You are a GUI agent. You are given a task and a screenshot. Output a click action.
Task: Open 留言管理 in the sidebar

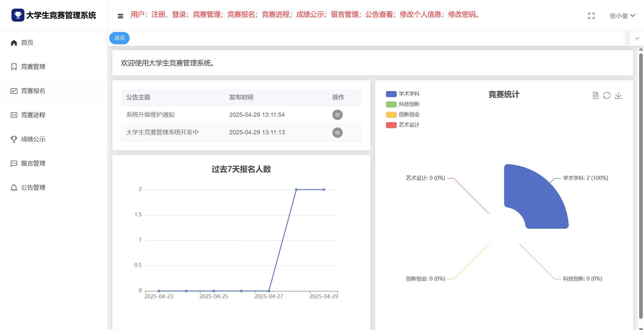point(33,163)
